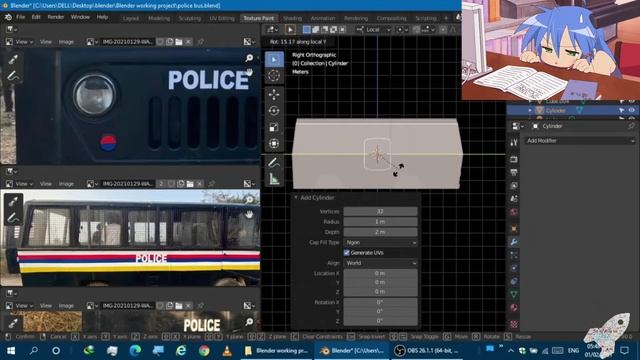Select the Rotate tool in viewport toolbar
The image size is (640, 360).
coord(274,111)
